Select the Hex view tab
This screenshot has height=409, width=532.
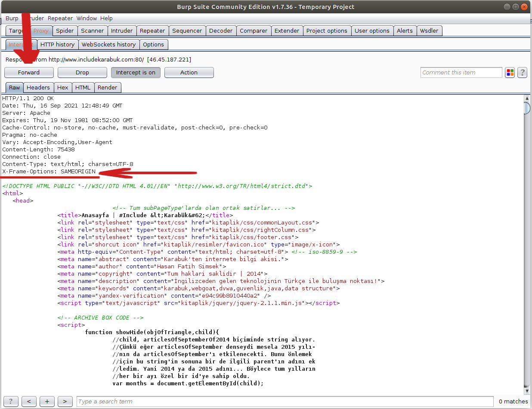(x=63, y=87)
